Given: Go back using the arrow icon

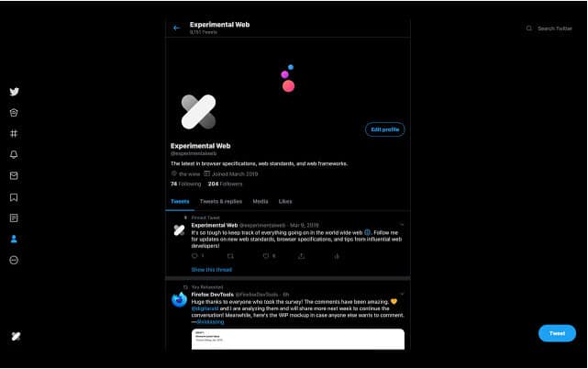Looking at the screenshot, I should click(x=177, y=28).
